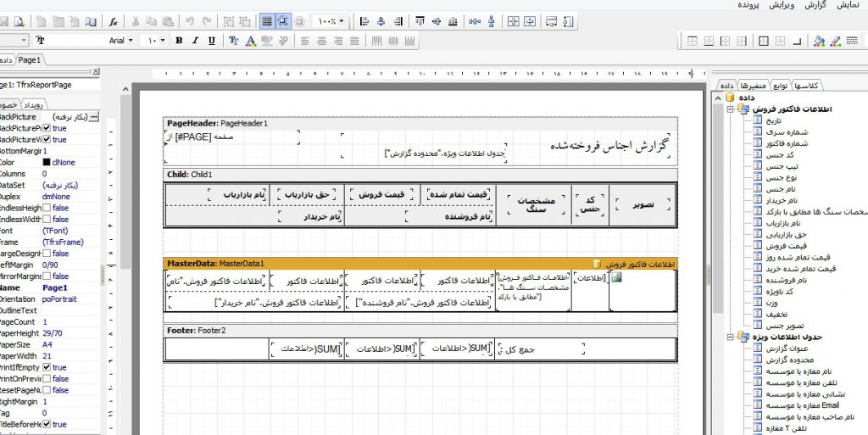Apply underline formatting

[211, 40]
